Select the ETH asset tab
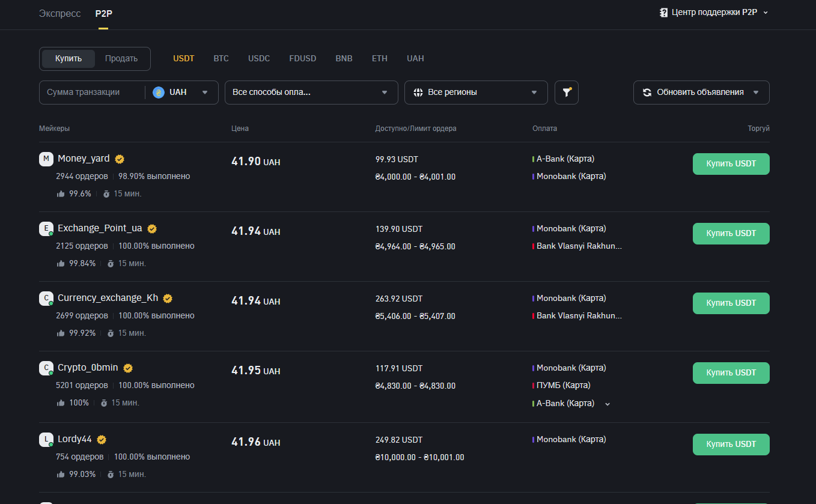The height and width of the screenshot is (504, 816). pos(380,58)
